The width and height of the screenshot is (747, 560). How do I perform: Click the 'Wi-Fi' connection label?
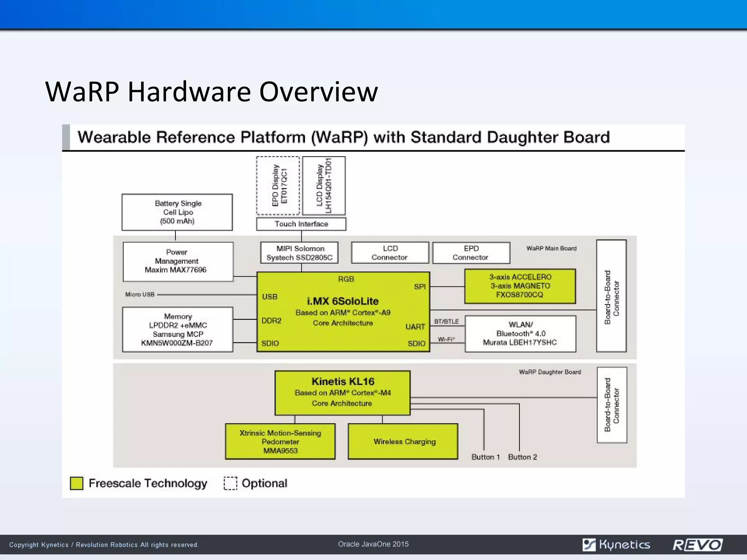tap(446, 339)
